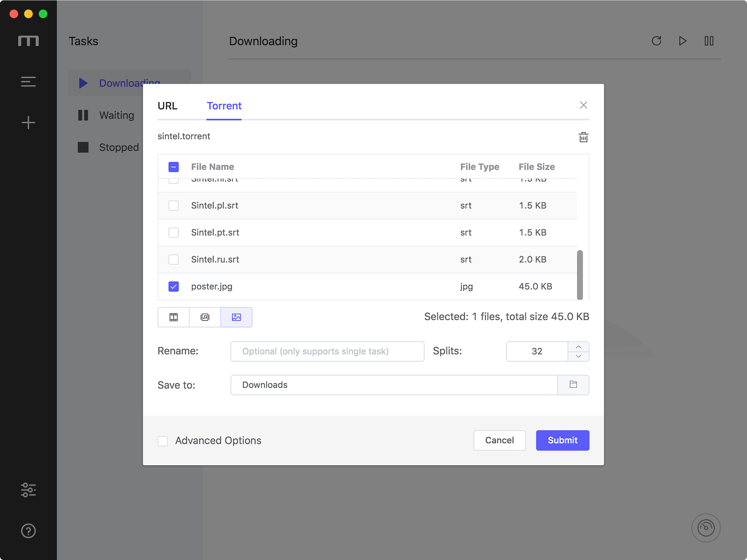Viewport: 747px width, 560px height.
Task: Check the Sintel.pl.srt file checkbox
Action: click(174, 205)
